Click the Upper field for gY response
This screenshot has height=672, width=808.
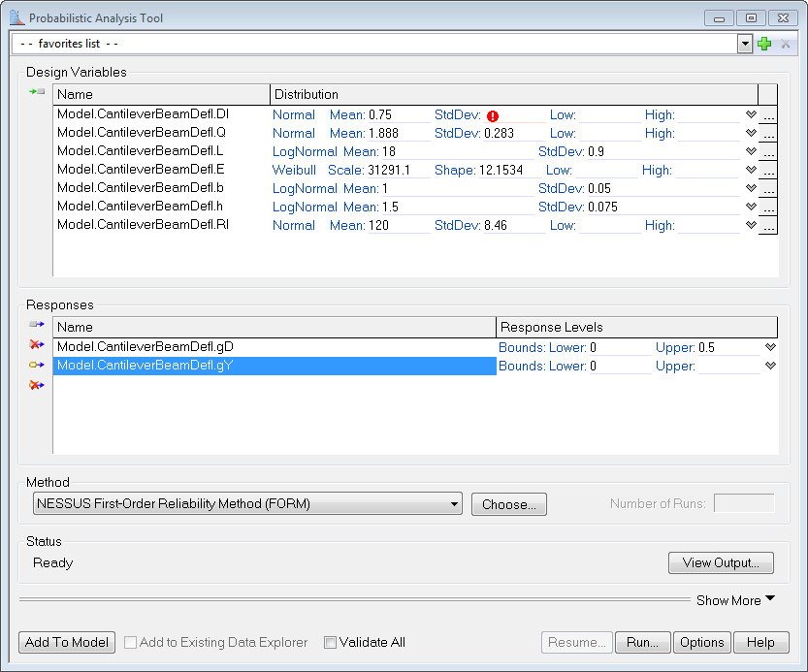point(727,367)
